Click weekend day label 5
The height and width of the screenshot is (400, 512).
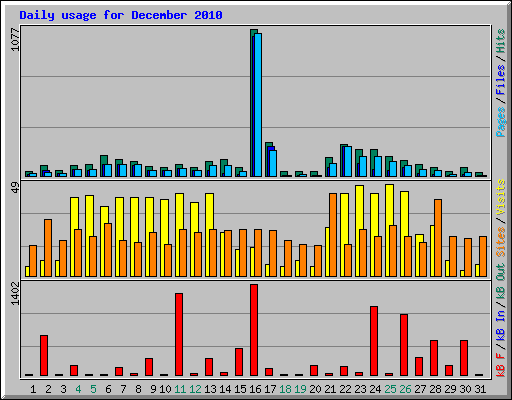point(93,389)
